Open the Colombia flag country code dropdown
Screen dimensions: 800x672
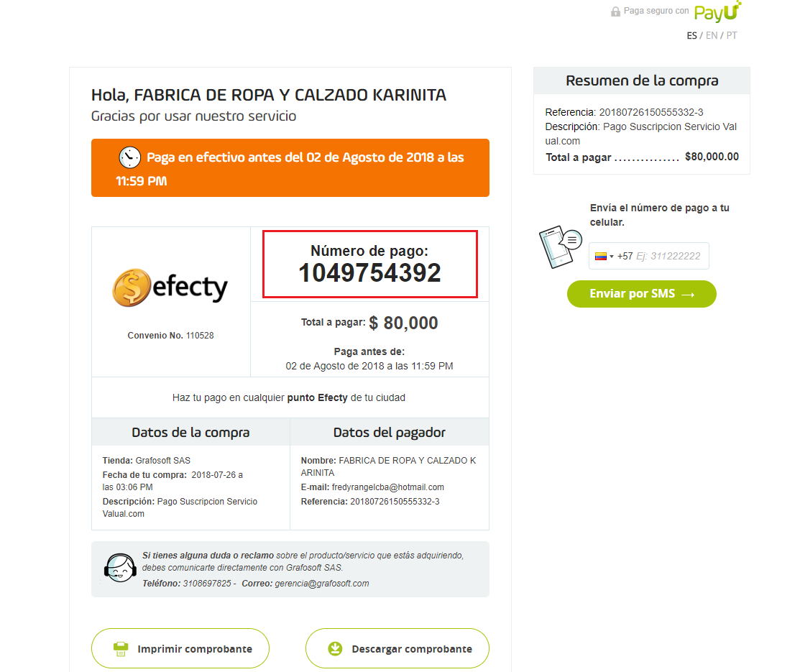click(602, 256)
